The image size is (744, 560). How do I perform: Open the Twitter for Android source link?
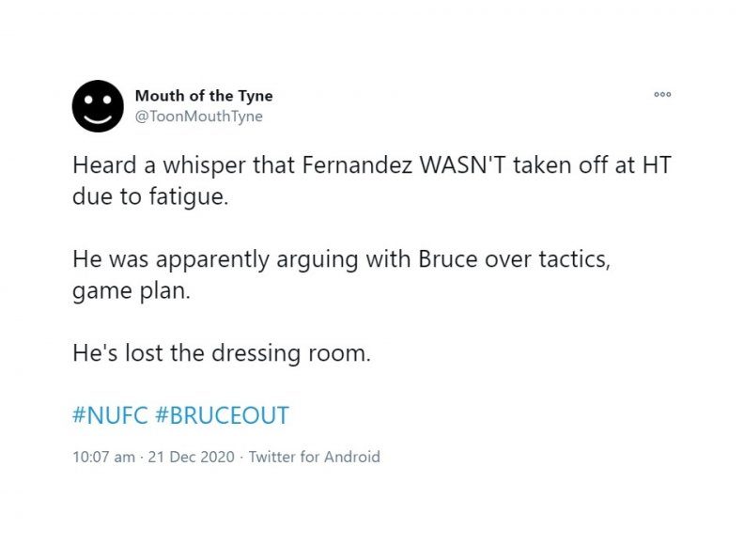click(314, 457)
